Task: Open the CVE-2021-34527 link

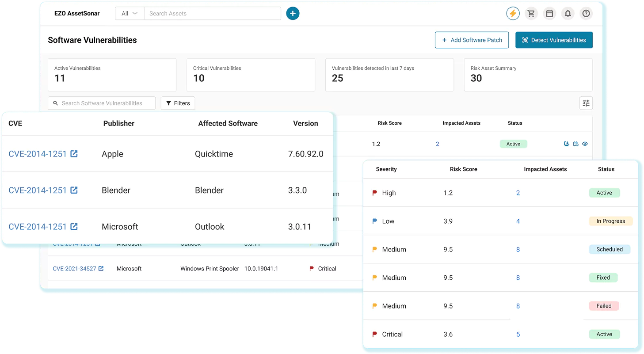Action: [x=74, y=269]
